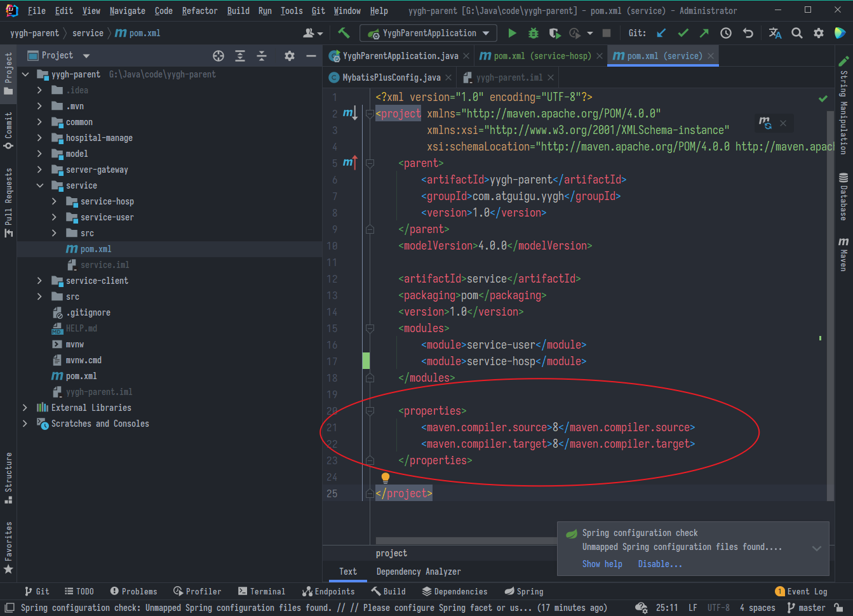The height and width of the screenshot is (616, 853).
Task: Select .gitignore file in project tree
Action: (88, 312)
